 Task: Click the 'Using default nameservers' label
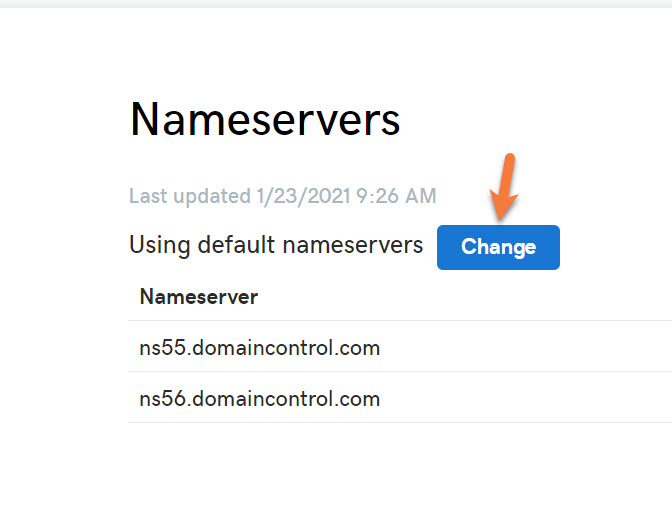point(276,245)
